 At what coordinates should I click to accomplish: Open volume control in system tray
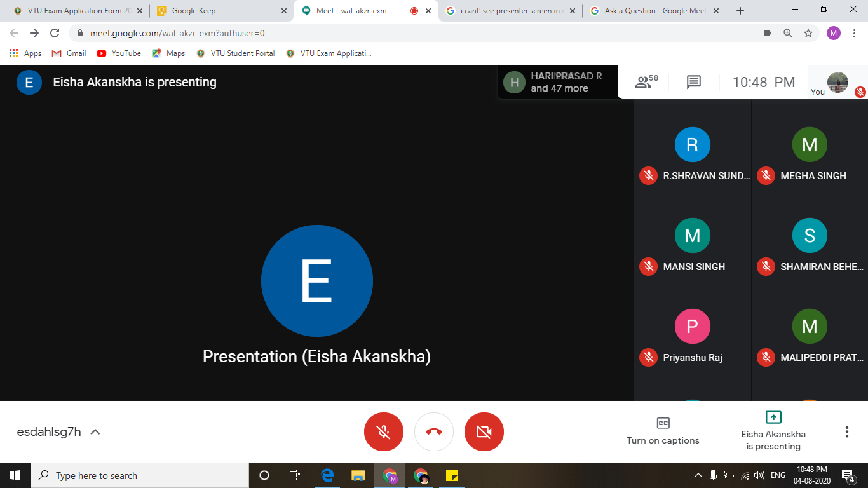point(759,475)
